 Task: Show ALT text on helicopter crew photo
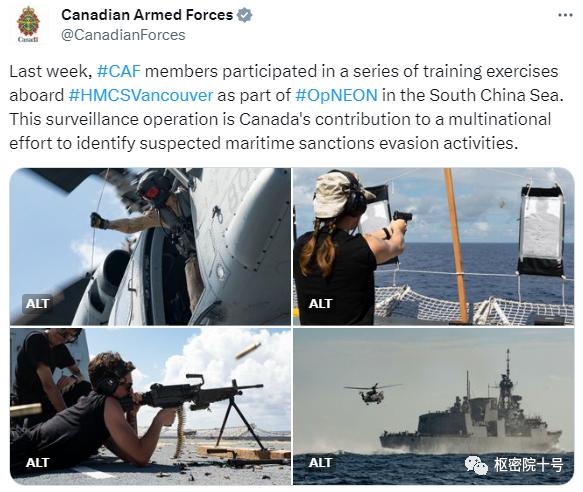[x=37, y=303]
